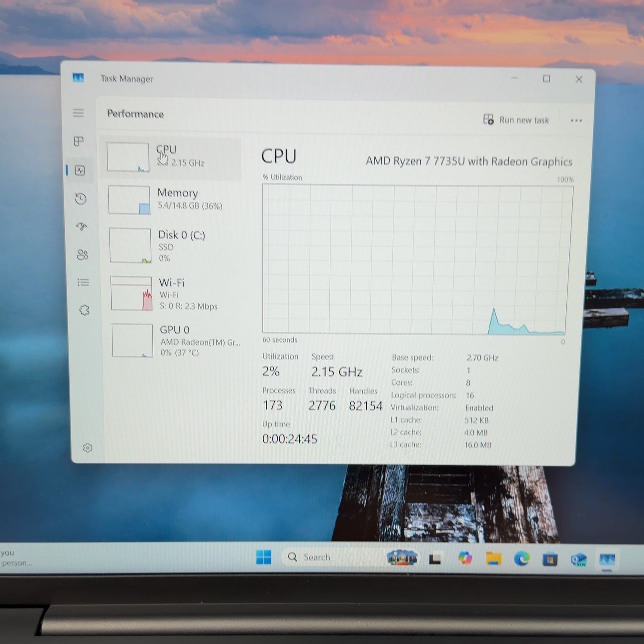Click the CPU utilization graph

point(417,259)
